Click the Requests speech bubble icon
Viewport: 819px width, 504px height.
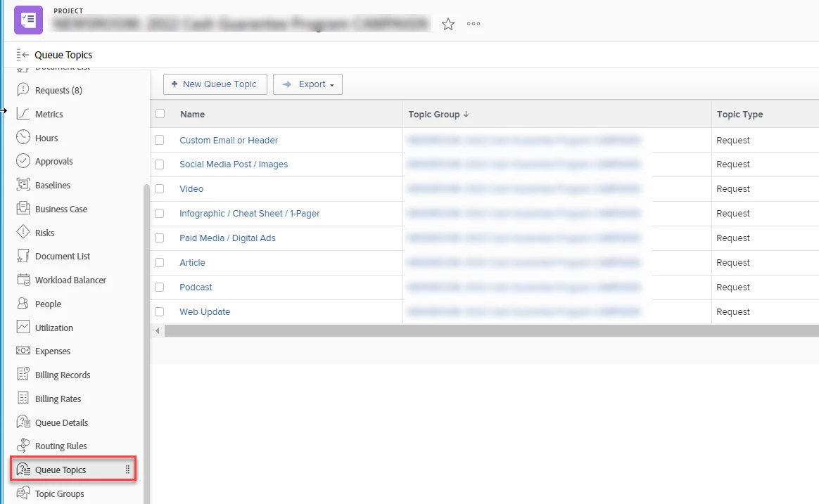click(x=23, y=90)
